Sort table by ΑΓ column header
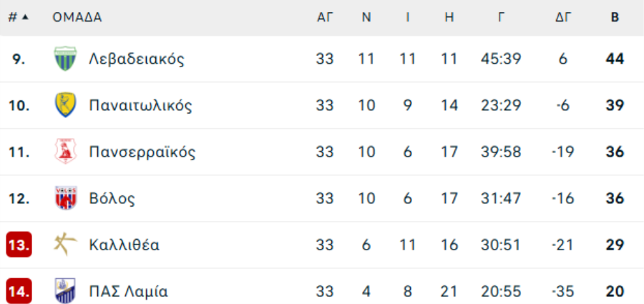The image size is (644, 304). [x=325, y=17]
